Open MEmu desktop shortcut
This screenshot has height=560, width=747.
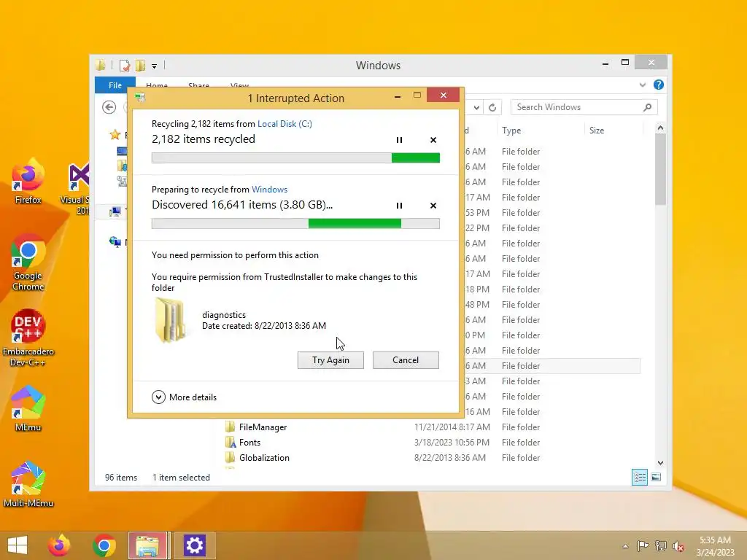point(28,408)
